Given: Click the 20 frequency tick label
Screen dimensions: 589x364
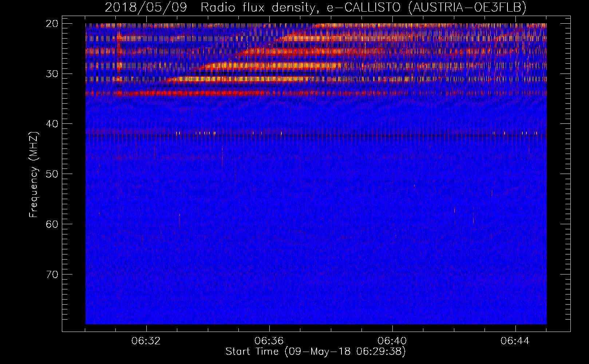Looking at the screenshot, I should (52, 24).
